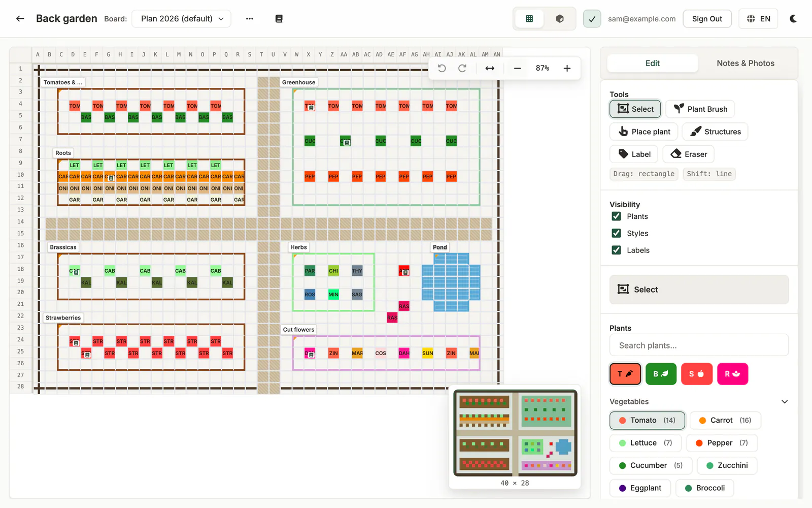Collapse the Vegetables section chevron
The image size is (812, 508).
coord(784,401)
